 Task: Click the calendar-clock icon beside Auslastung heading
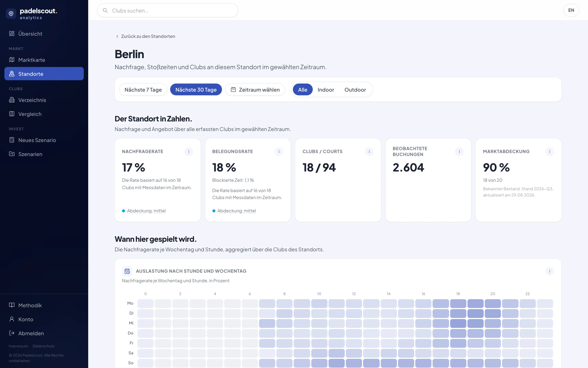(127, 271)
